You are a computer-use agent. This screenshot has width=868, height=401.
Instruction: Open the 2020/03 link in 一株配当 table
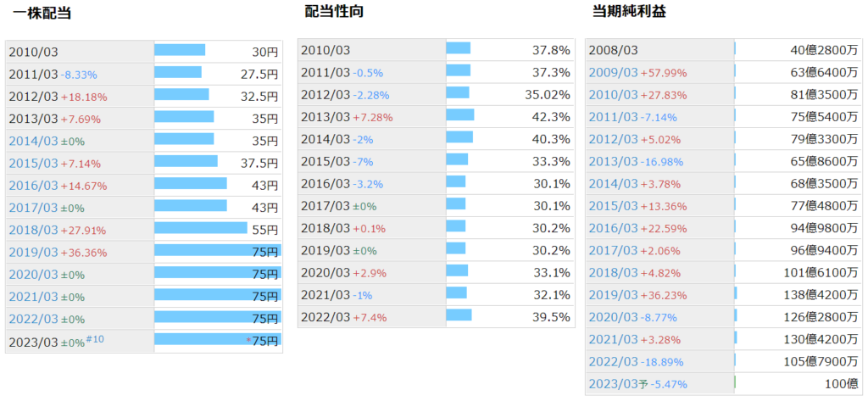33,274
